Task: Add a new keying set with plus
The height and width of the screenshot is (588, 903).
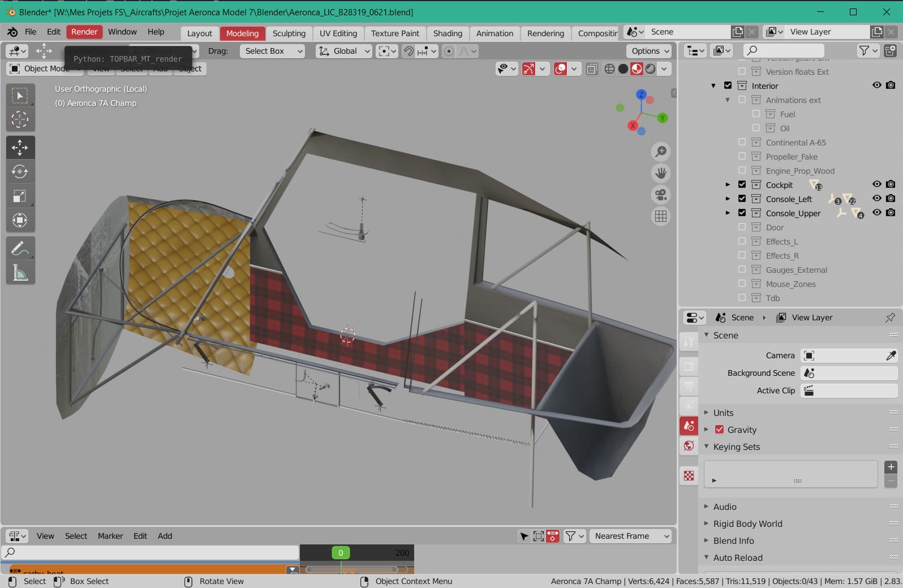Action: click(891, 467)
